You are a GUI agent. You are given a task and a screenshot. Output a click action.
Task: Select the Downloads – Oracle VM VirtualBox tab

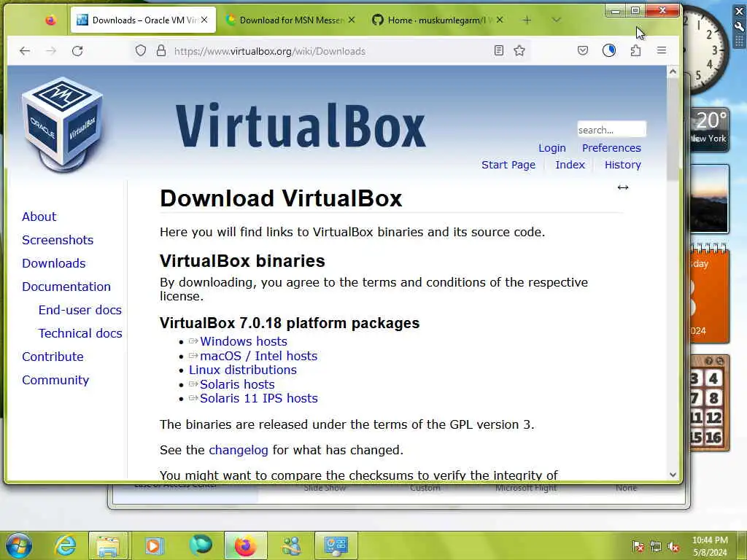[x=143, y=20]
